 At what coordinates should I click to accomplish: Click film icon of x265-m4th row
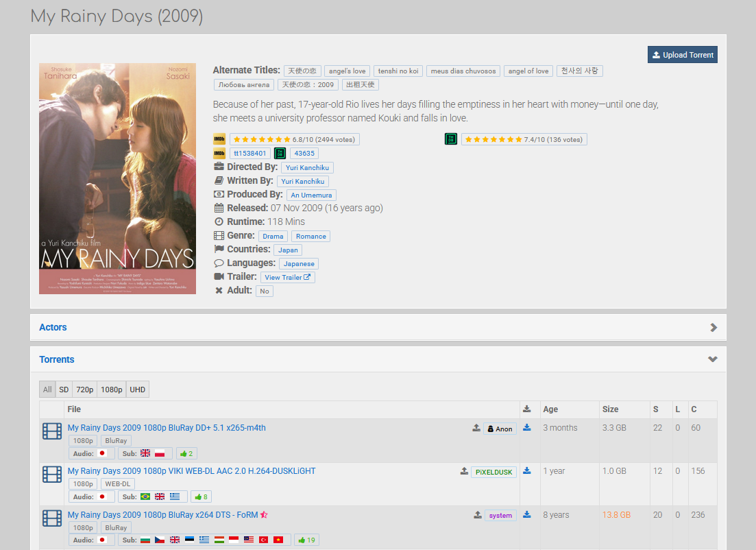pyautogui.click(x=52, y=431)
